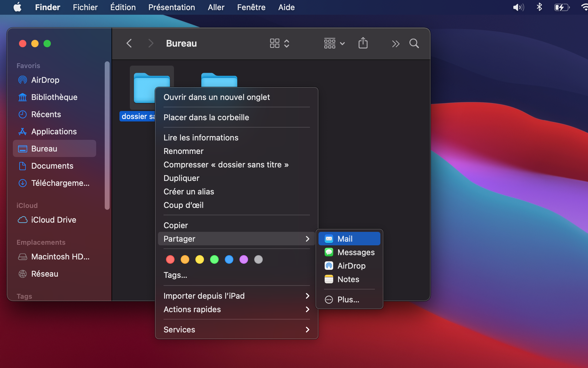Select the second folder icon

click(219, 80)
